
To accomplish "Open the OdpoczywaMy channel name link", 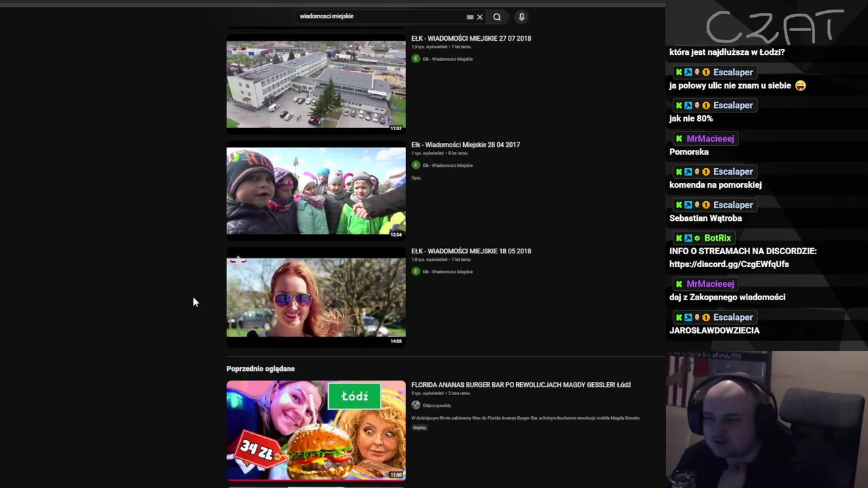I will click(x=437, y=405).
